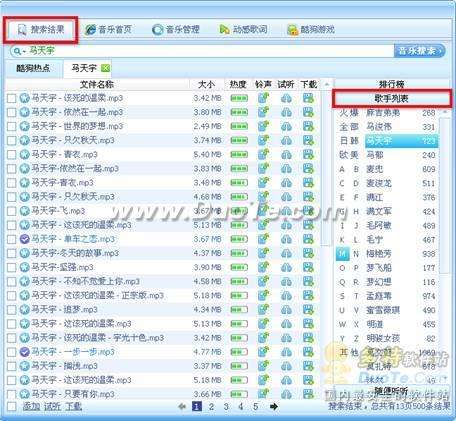Download 世界的梦想.mp3 using save icon
Image resolution: width=456 pixels, height=421 pixels.
point(308,126)
